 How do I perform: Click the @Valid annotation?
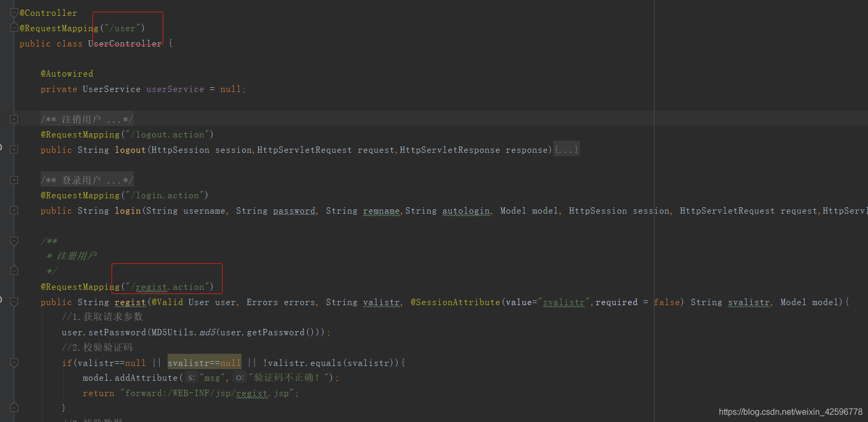167,302
